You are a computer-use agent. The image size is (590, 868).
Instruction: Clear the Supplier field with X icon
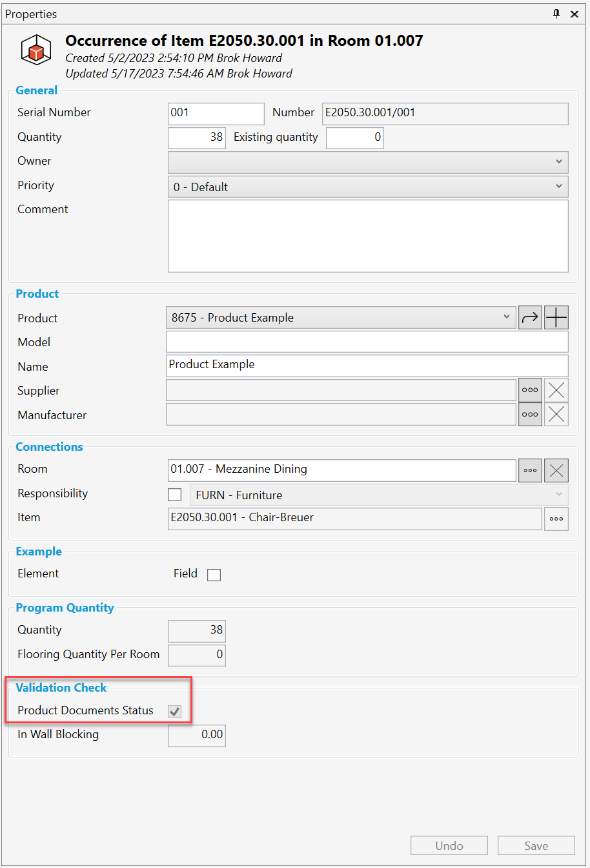point(556,390)
